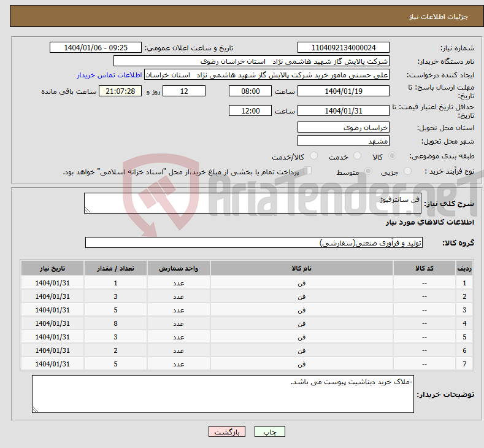Viewport: 484px width, 448px height.
Task: Select the کالا/خدمت radio option
Action: (314, 156)
